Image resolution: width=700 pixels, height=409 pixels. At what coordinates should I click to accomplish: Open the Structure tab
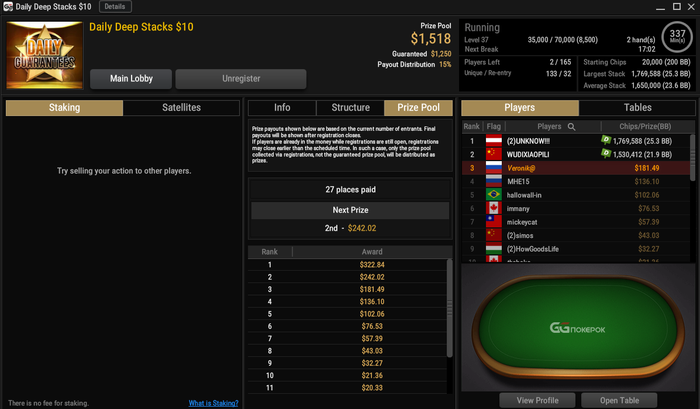pos(350,108)
